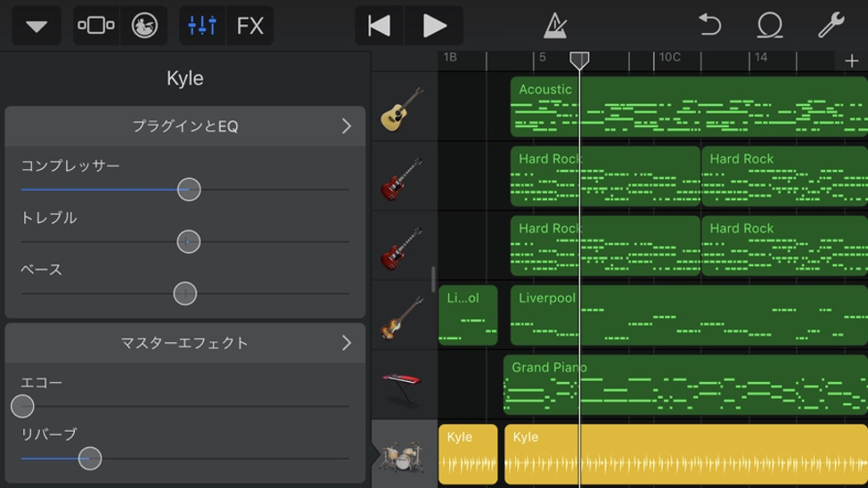The image size is (868, 488).
Task: Click the リバーブ slider knob
Action: (90, 459)
